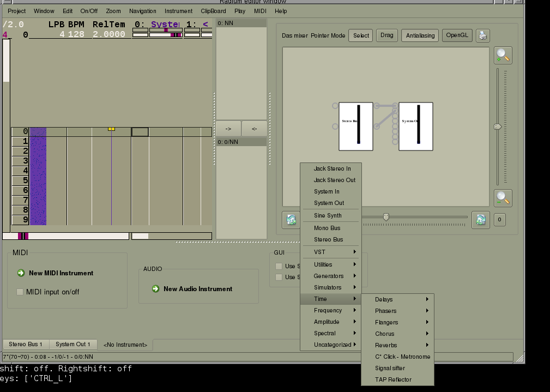
Task: Toggle the Antialiasing mixer option
Action: [x=420, y=36]
